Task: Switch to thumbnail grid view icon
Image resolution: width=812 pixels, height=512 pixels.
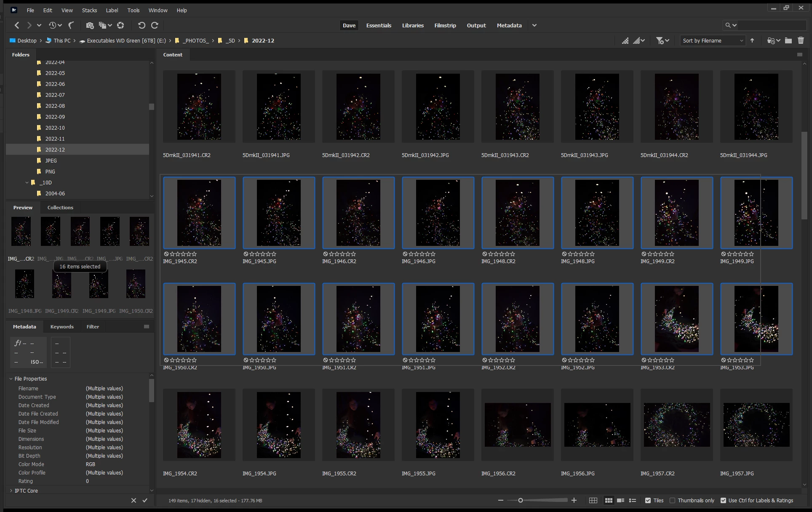Action: pos(609,500)
